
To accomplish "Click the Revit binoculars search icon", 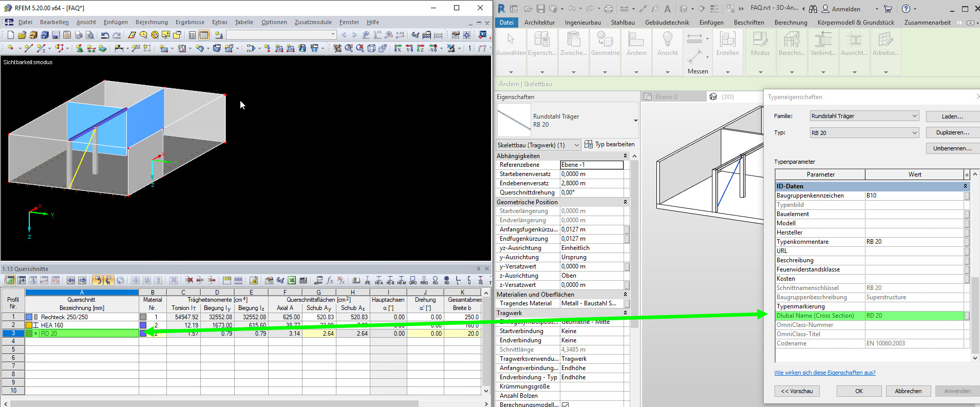I will click(x=813, y=9).
